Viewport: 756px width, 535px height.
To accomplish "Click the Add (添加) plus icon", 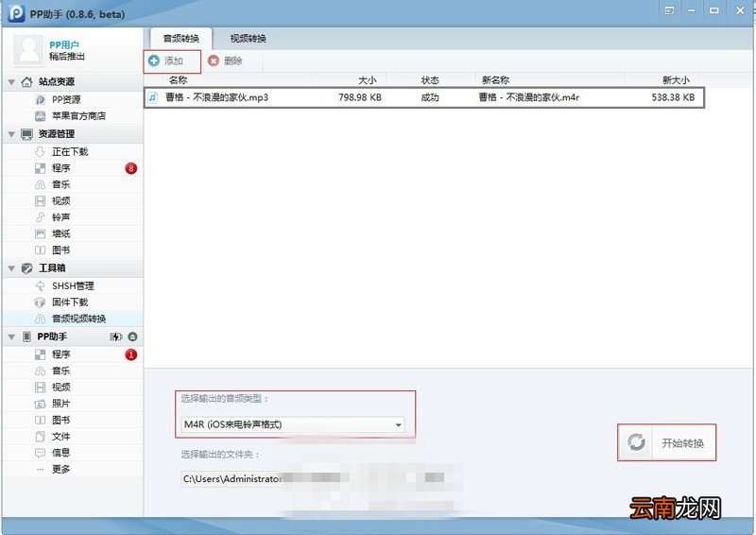I will [154, 60].
